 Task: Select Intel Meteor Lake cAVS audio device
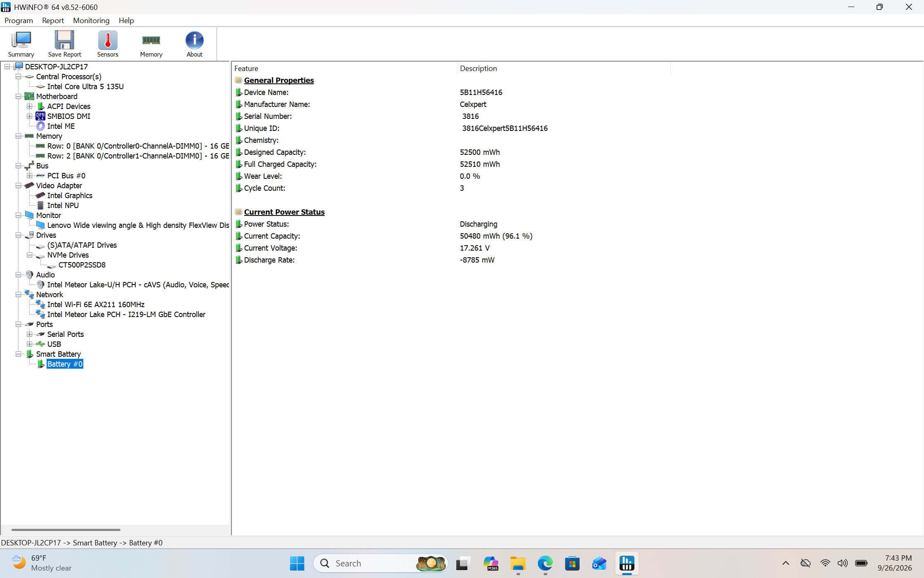pos(138,284)
